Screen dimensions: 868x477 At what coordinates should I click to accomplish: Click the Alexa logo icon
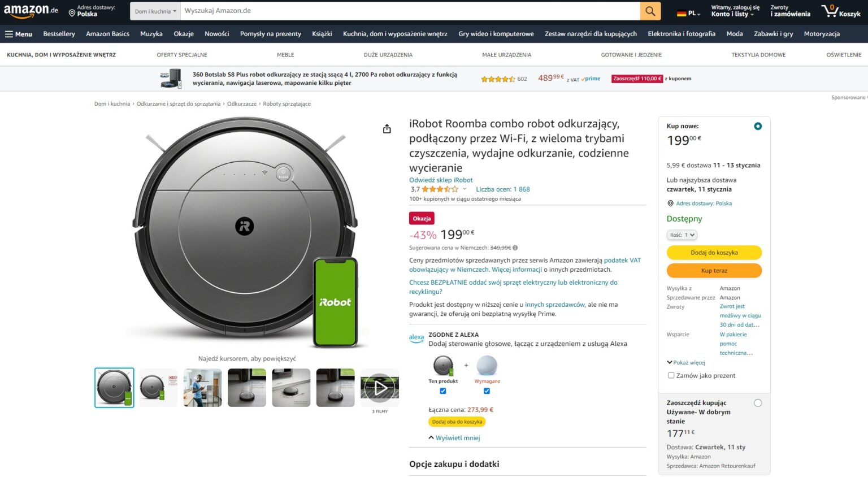(416, 337)
